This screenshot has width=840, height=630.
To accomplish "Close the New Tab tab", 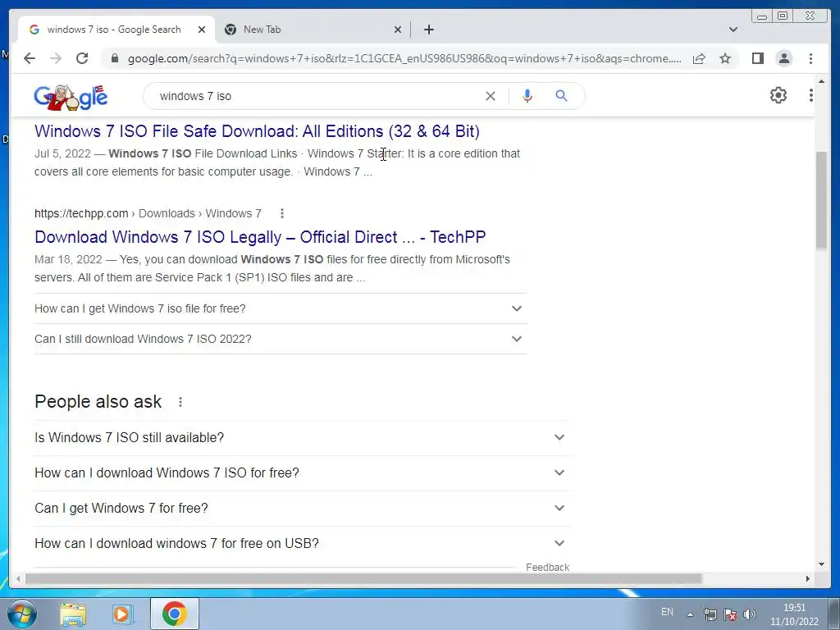I will 398,30.
